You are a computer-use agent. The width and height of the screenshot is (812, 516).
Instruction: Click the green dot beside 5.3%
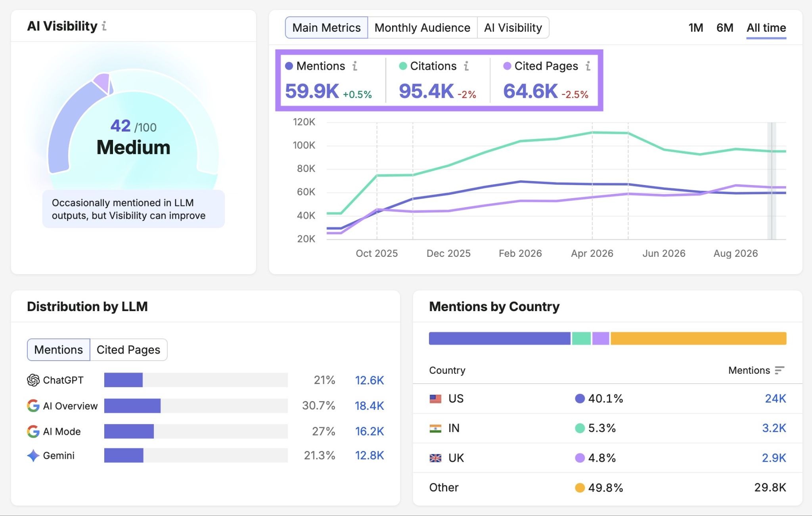(580, 428)
